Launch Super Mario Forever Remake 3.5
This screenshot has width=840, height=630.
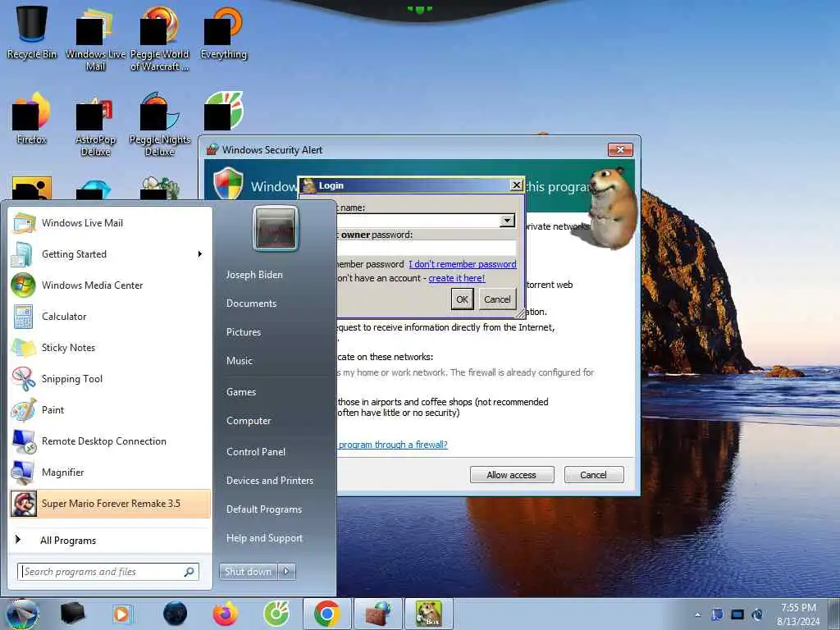pyautogui.click(x=111, y=504)
